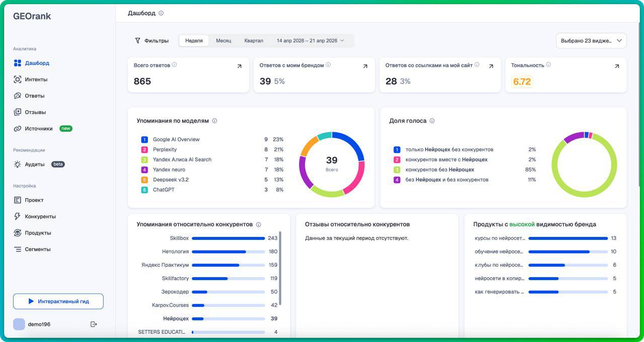Screen dimensions: 644x342
Task: Click the purple swatch for Yandex neuro
Action: tap(144, 169)
